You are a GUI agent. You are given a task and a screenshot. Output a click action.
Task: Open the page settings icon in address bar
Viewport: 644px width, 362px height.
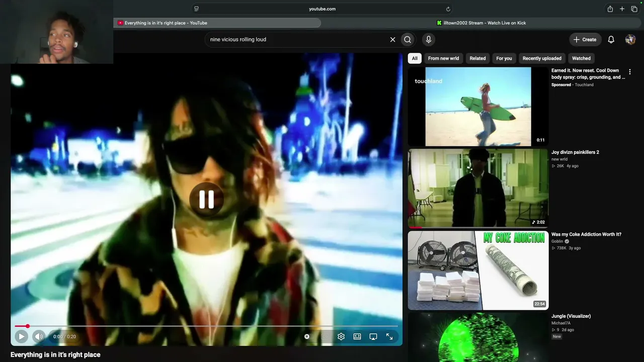click(196, 9)
